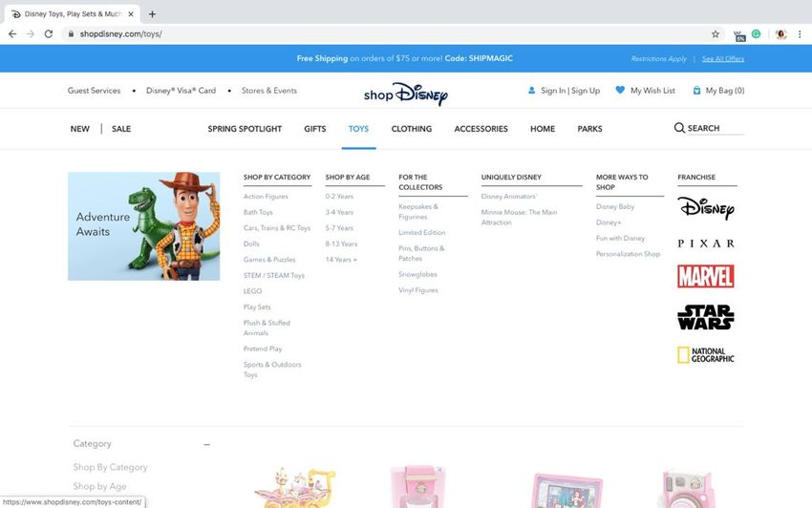This screenshot has height=508, width=812.
Task: Go forward with the browser arrow
Action: point(31,34)
